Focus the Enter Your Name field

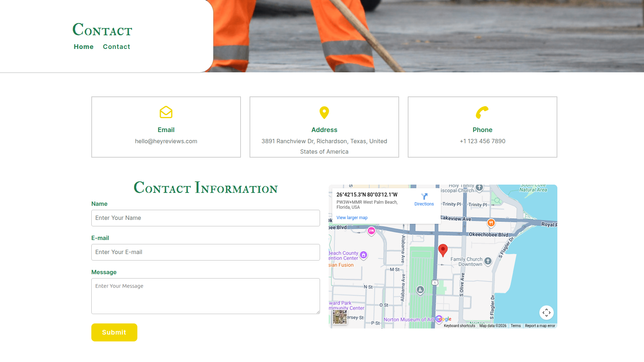pos(205,218)
